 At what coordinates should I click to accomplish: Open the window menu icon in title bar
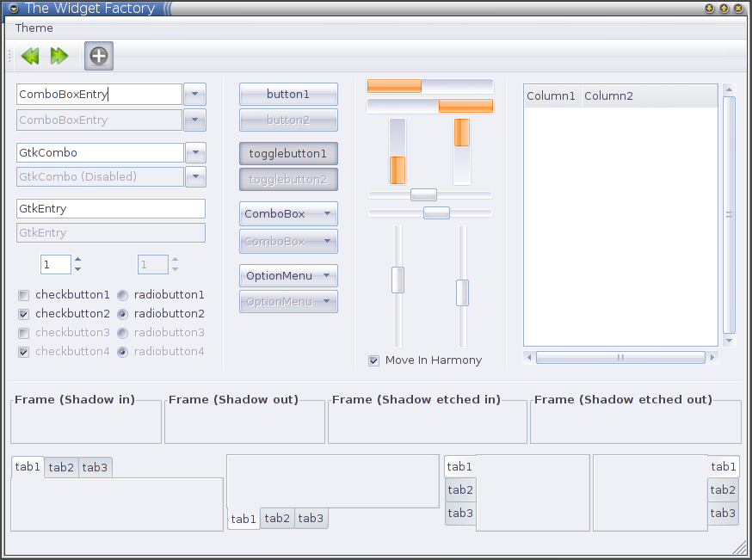[14, 8]
